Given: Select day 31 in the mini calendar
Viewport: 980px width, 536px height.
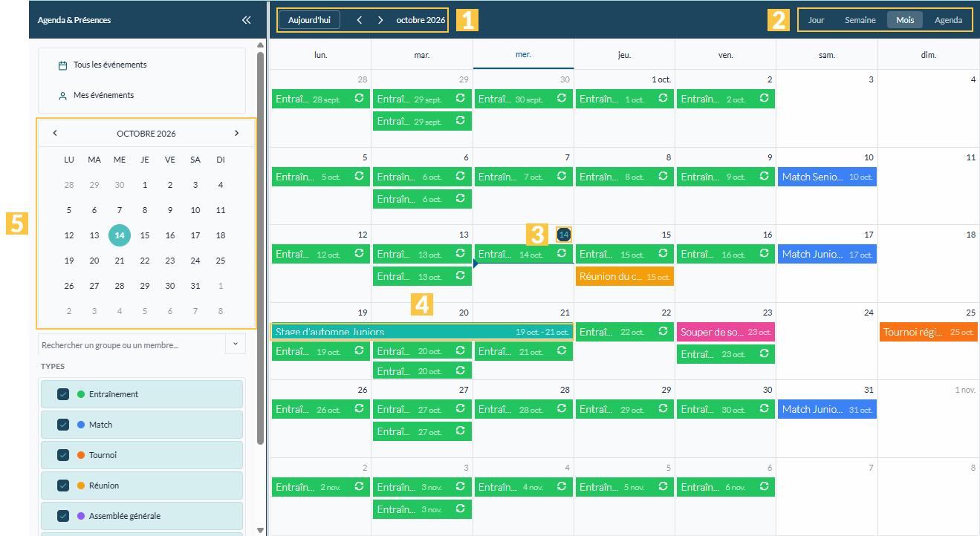Looking at the screenshot, I should pyautogui.click(x=195, y=286).
